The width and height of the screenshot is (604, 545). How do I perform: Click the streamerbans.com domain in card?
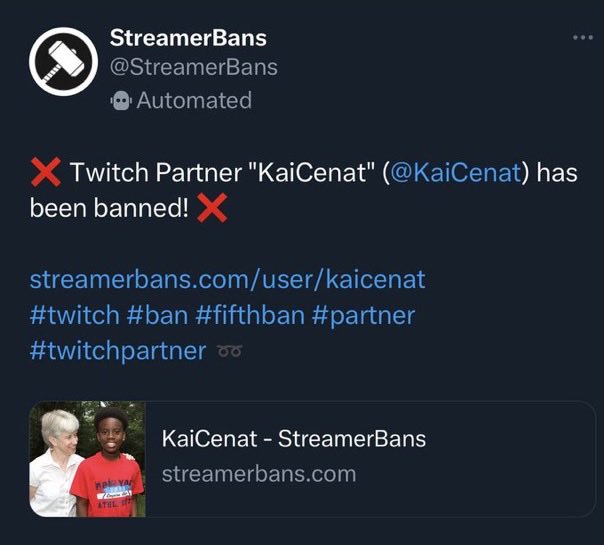[259, 474]
